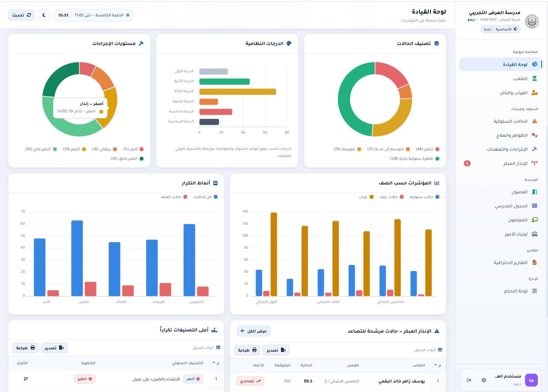Print the top categories table via طباعة

[x=25, y=348]
